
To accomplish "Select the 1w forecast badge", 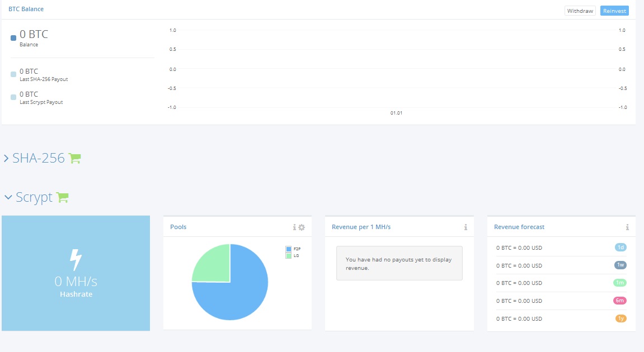I will (620, 265).
